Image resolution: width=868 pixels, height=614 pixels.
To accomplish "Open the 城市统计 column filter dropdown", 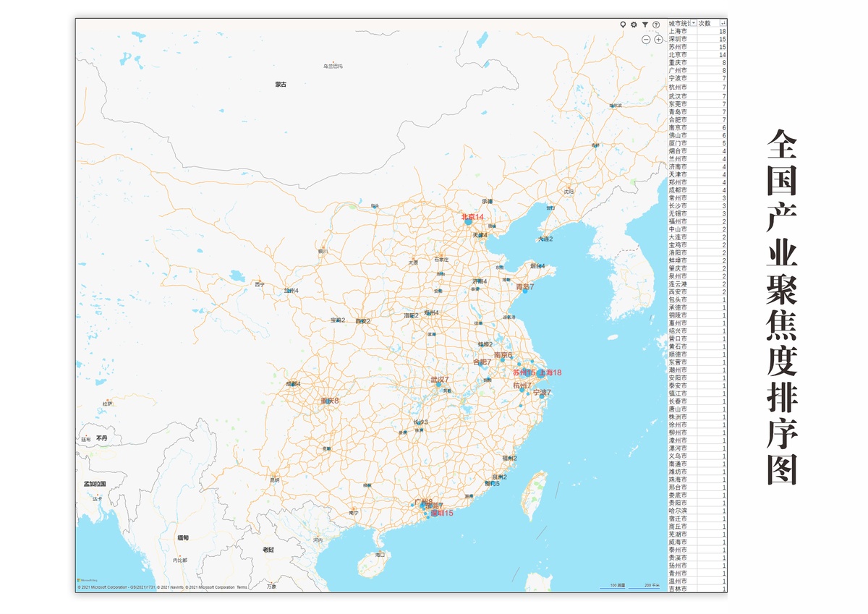I will tap(694, 23).
